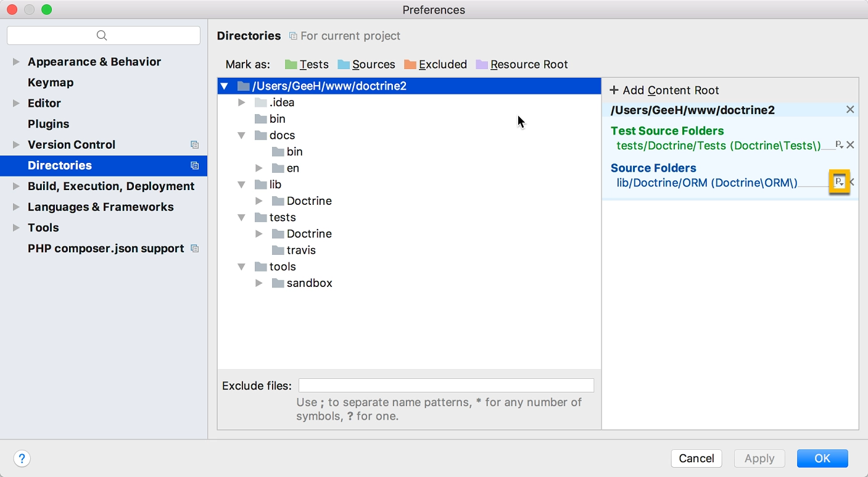Collapse the /Users/GeeH/www/doctrine2 root node

pyautogui.click(x=225, y=86)
